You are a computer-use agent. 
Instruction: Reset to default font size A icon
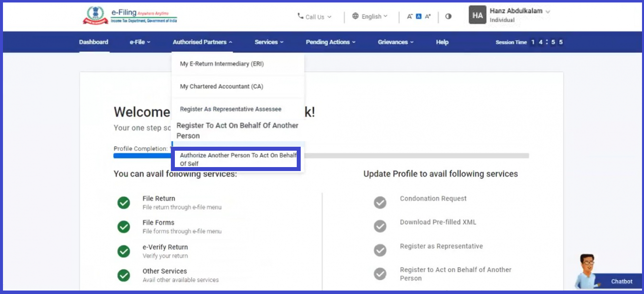coord(419,16)
